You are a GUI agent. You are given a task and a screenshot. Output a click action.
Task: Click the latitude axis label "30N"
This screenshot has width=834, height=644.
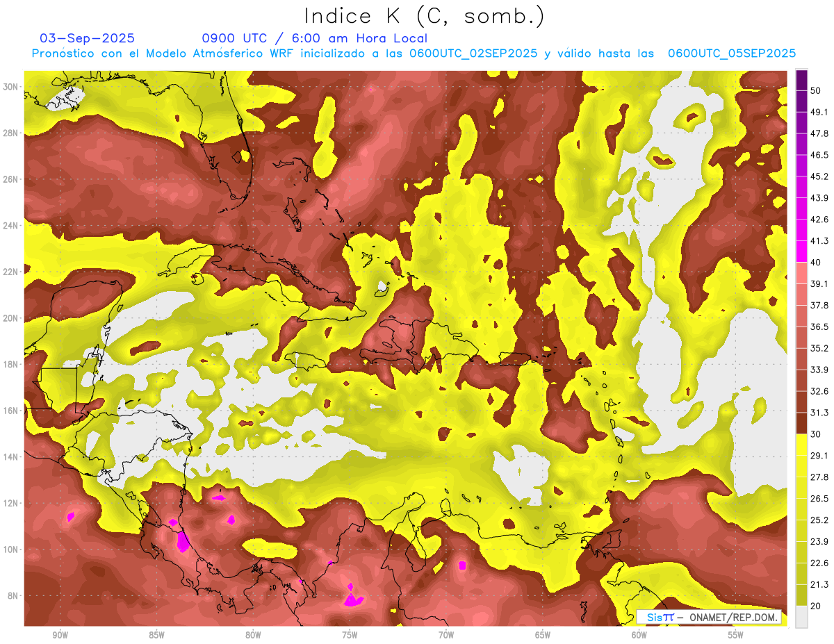point(10,86)
